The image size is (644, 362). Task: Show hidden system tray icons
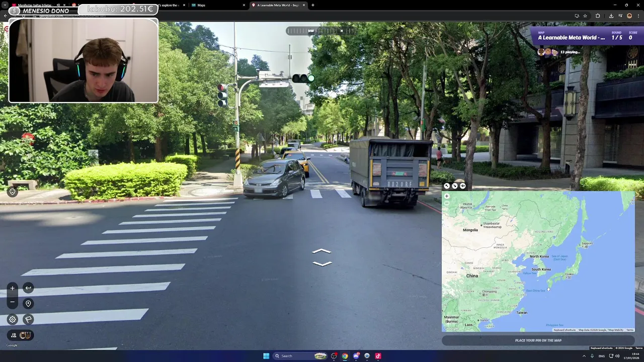tap(584, 356)
